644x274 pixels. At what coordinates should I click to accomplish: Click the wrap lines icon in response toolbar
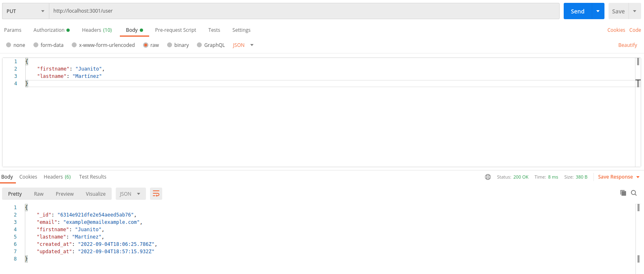(x=156, y=194)
